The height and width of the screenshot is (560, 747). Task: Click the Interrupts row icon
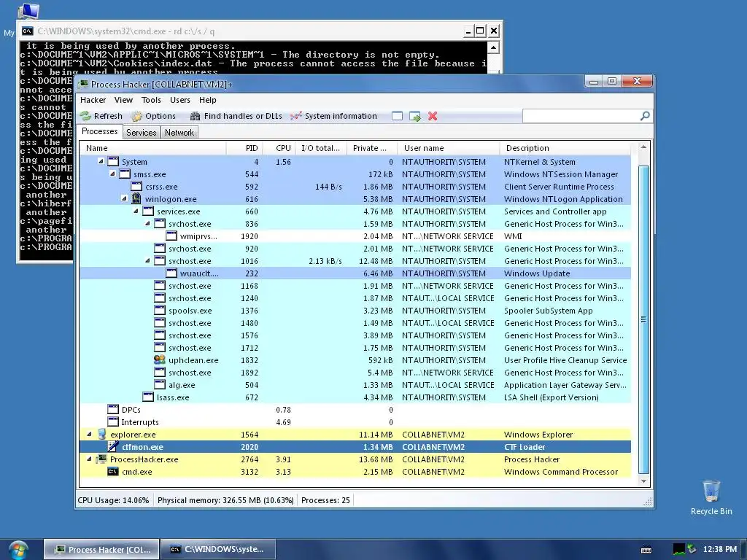(x=113, y=422)
